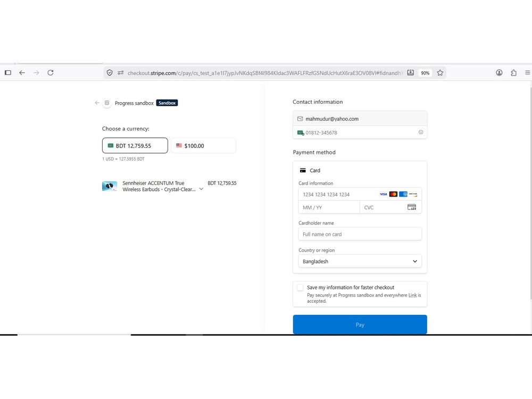The image size is (532, 399).
Task: Open the browser hamburger menu
Action: 528,72
